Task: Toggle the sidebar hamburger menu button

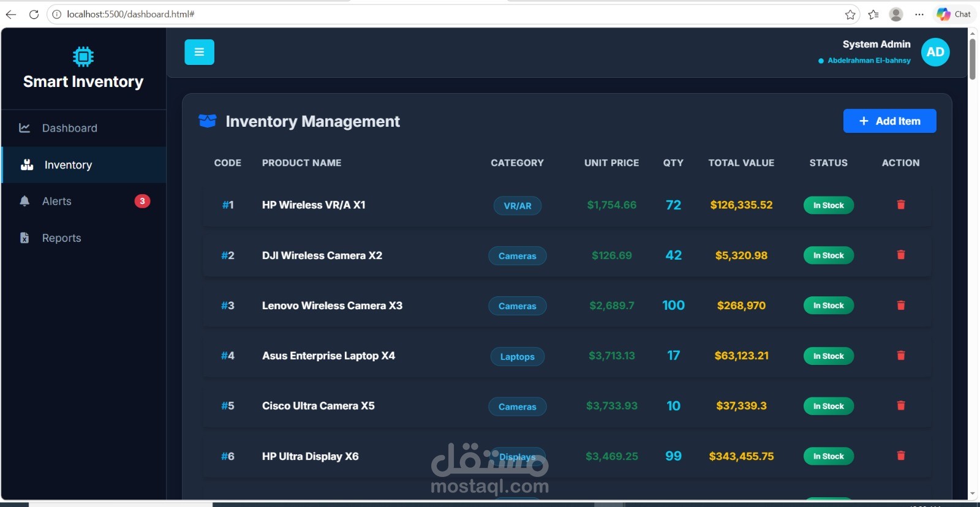Action: [x=199, y=52]
